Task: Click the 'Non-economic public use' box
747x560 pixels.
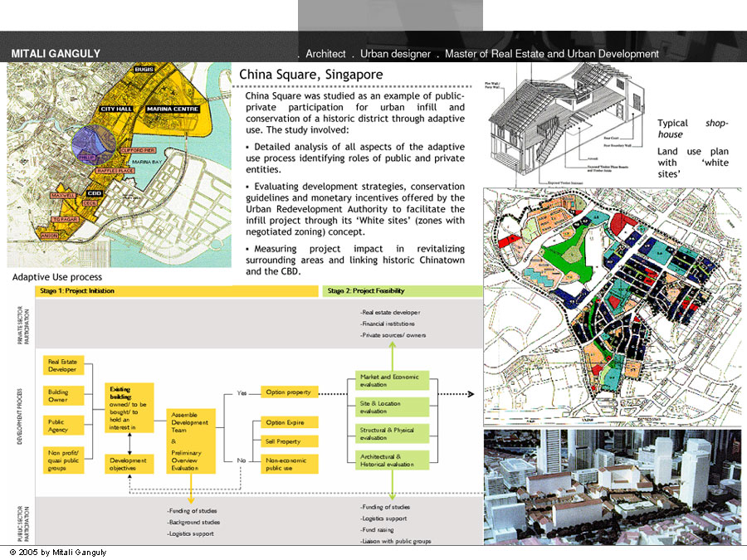Action: (290, 465)
